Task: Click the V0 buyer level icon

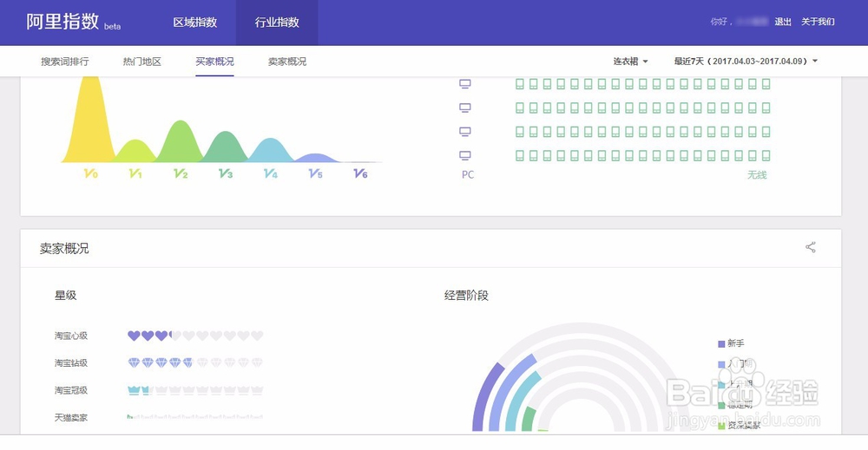Action: pos(91,173)
